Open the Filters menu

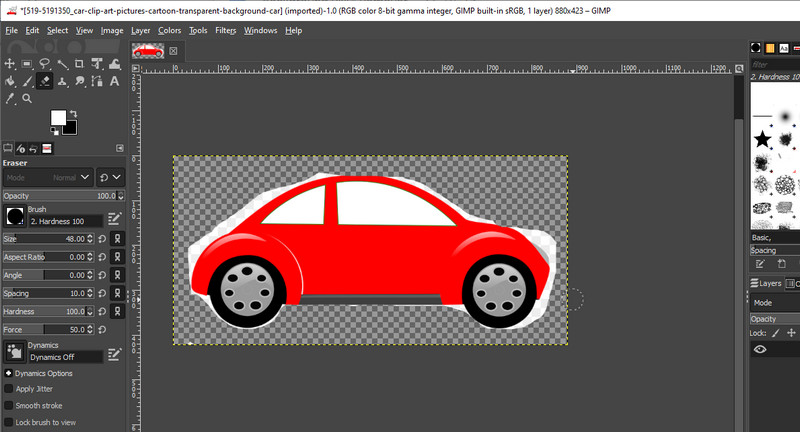pos(225,30)
